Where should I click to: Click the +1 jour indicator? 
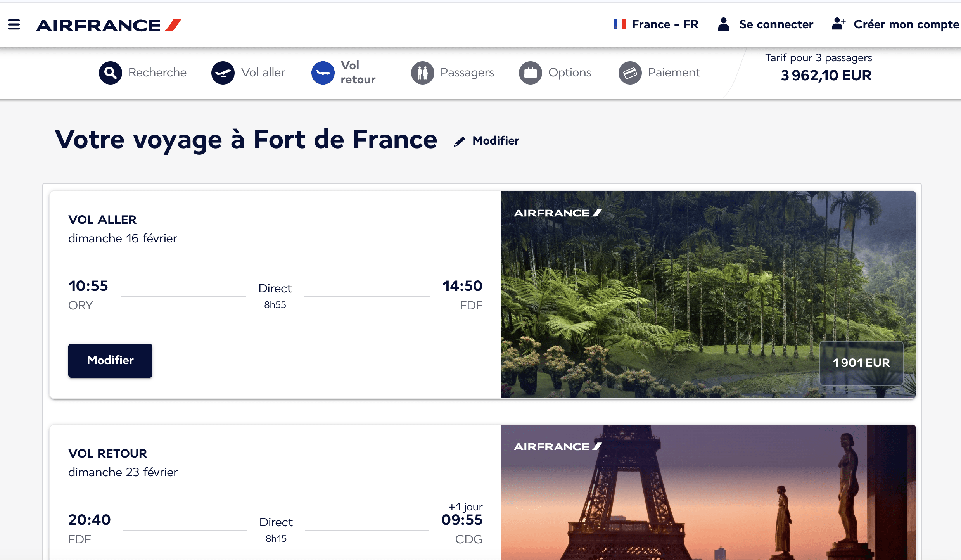coord(465,507)
